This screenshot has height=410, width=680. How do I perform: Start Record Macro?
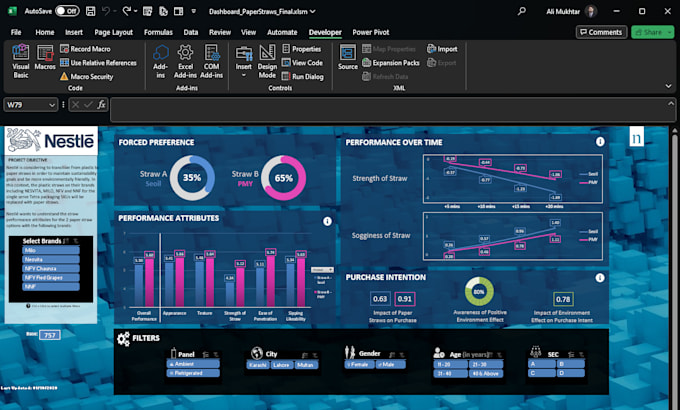coord(85,49)
